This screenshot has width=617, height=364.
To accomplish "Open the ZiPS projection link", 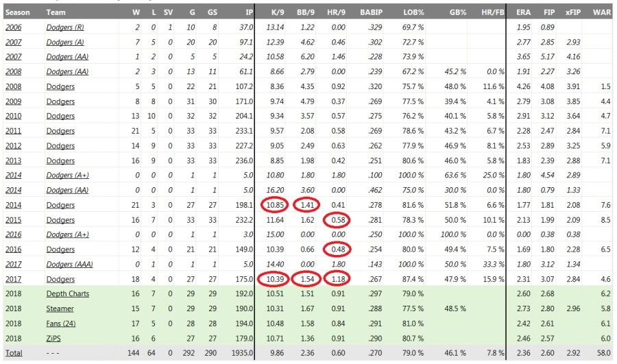I will [x=56, y=339].
